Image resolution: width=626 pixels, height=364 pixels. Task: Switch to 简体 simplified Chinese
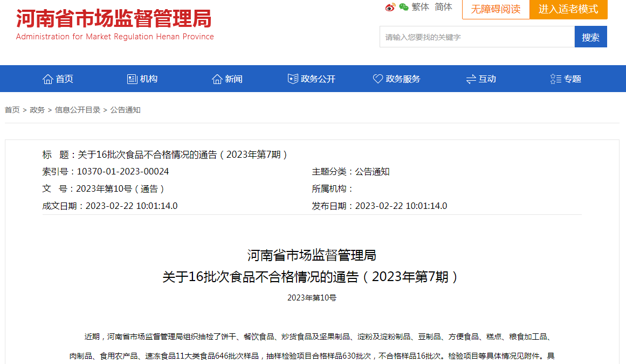point(444,7)
